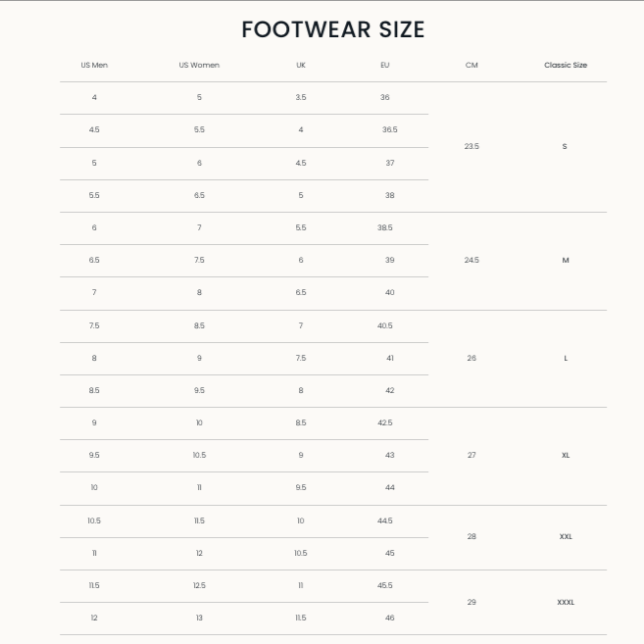Click US Women size 13 cell
This screenshot has width=644, height=644.
coord(199,618)
